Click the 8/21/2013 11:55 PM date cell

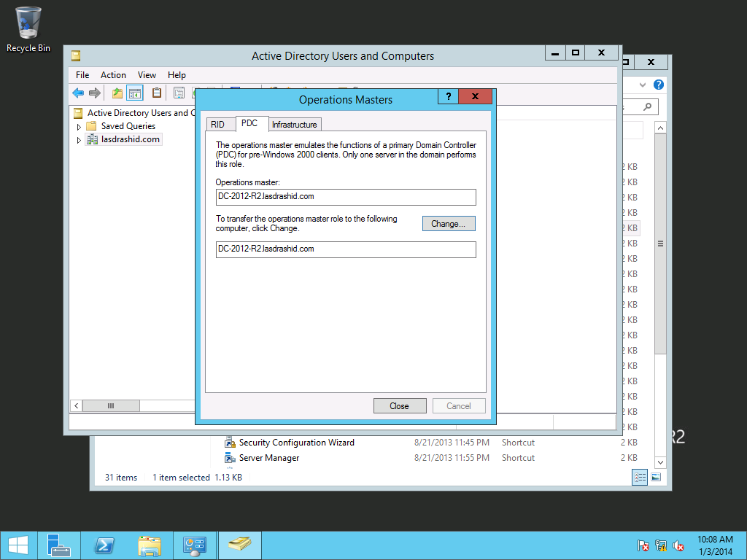[452, 458]
